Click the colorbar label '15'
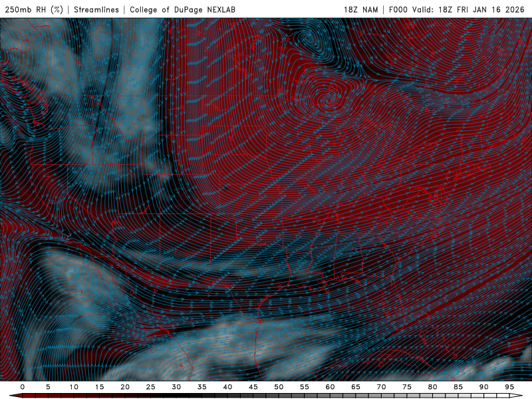Screen dimensions: 532x399 (x=99, y=387)
